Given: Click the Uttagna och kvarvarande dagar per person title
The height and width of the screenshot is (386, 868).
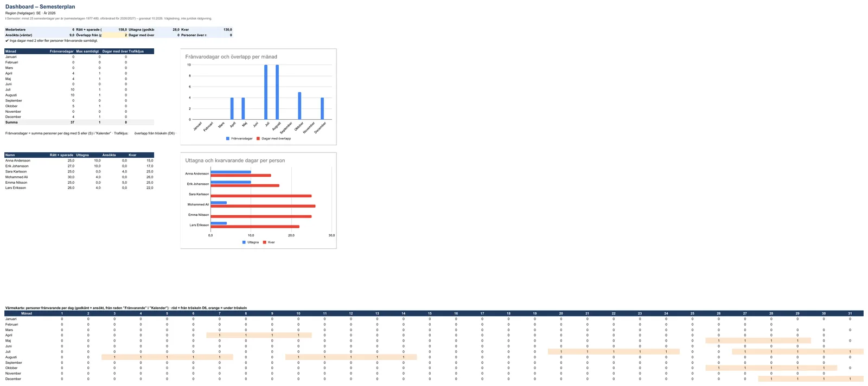Looking at the screenshot, I should click(x=235, y=160).
